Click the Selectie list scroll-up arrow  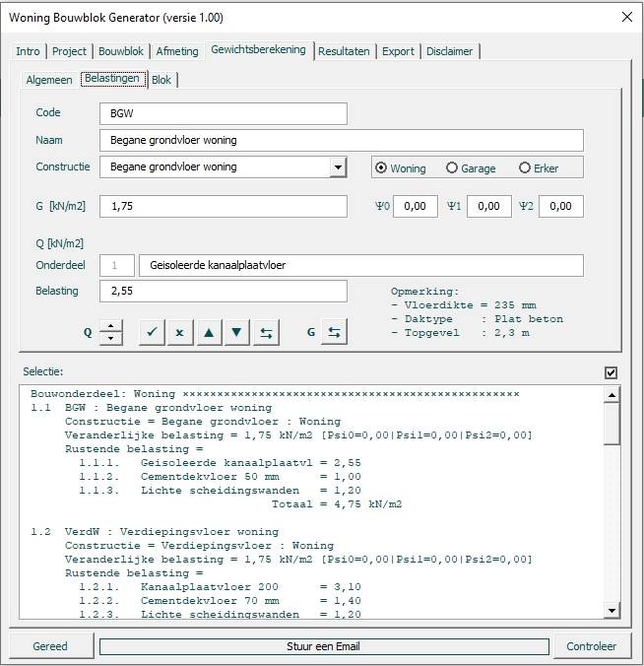coord(612,395)
